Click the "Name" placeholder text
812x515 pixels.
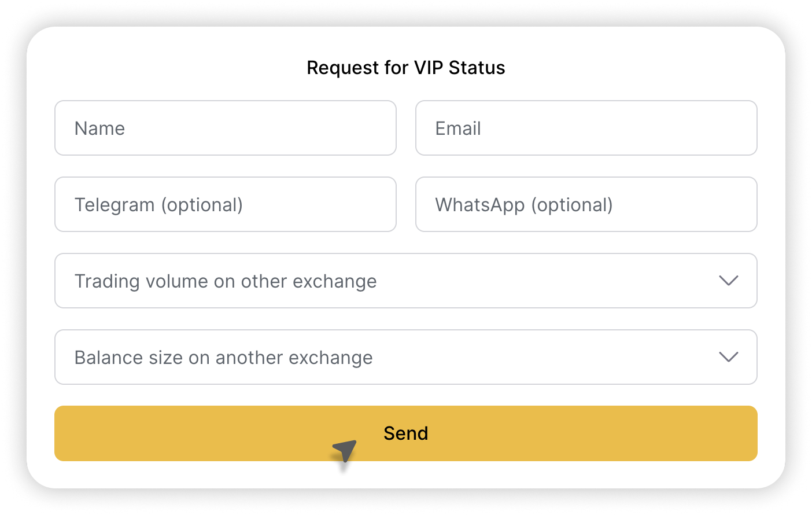[x=99, y=128]
